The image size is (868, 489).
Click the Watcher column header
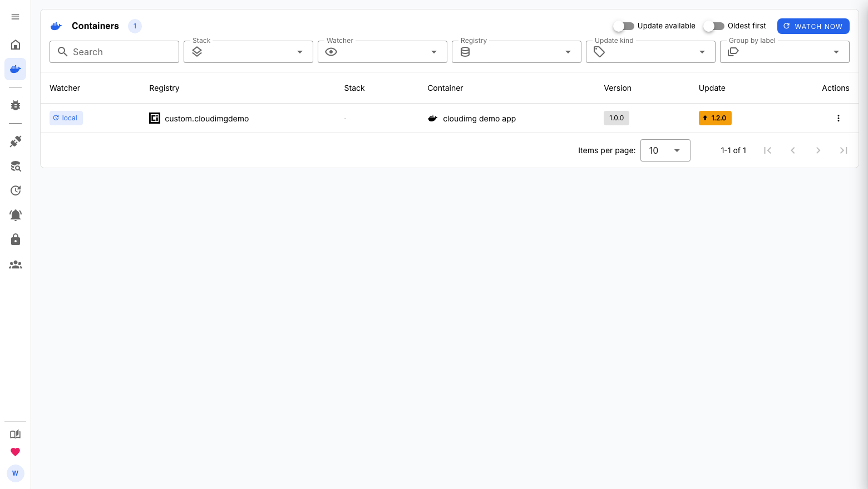click(65, 88)
